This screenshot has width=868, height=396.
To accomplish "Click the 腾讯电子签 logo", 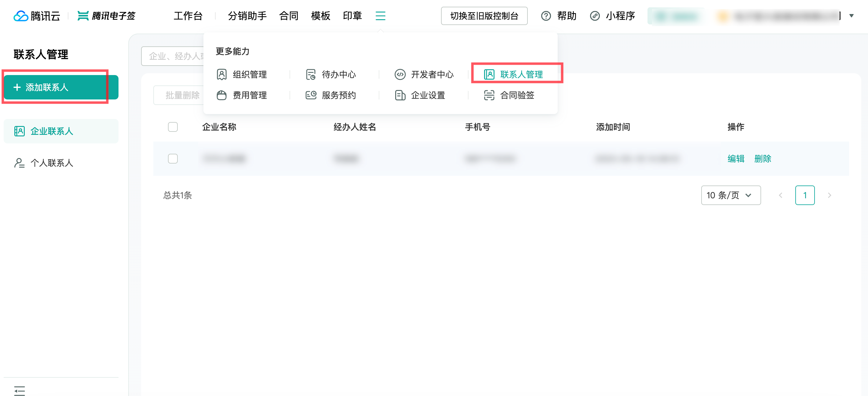I will pos(106,16).
